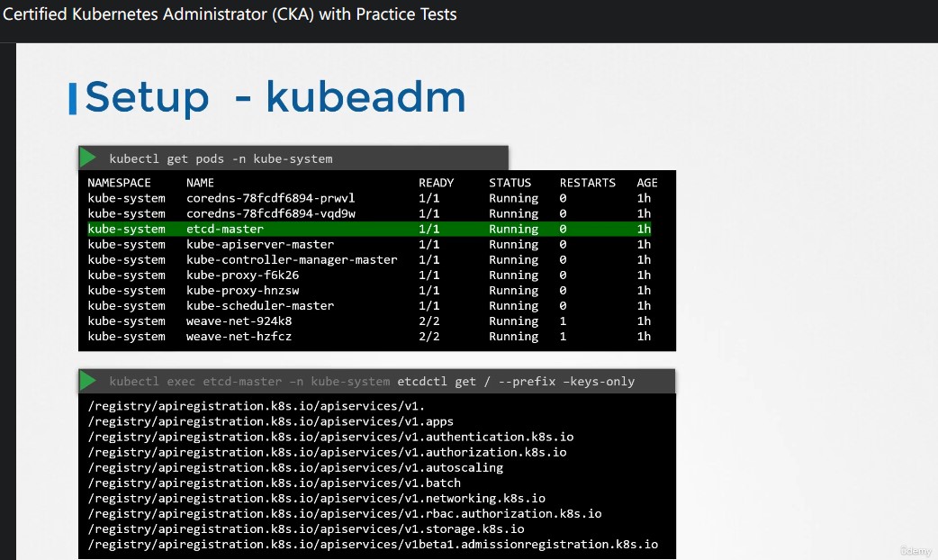Click RESTARTS value 1 in weave-net-hzfcz row
Viewport: 938px width, 560px height.
[563, 336]
